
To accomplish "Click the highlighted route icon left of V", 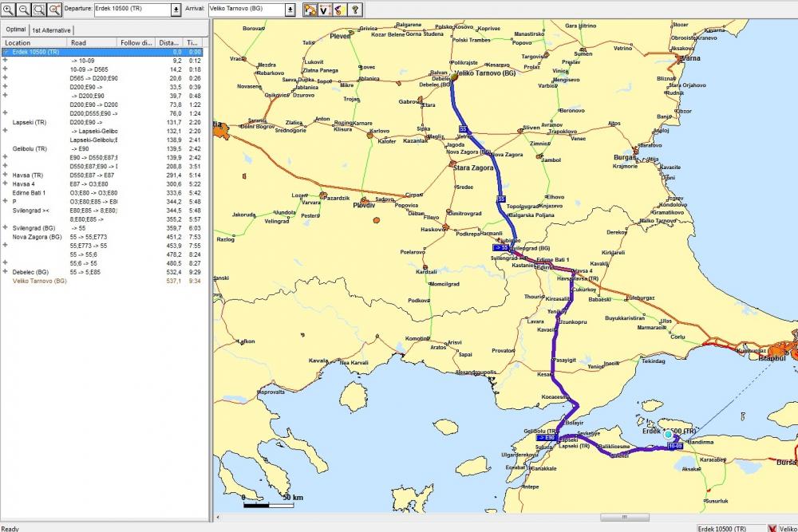I will tap(310, 10).
